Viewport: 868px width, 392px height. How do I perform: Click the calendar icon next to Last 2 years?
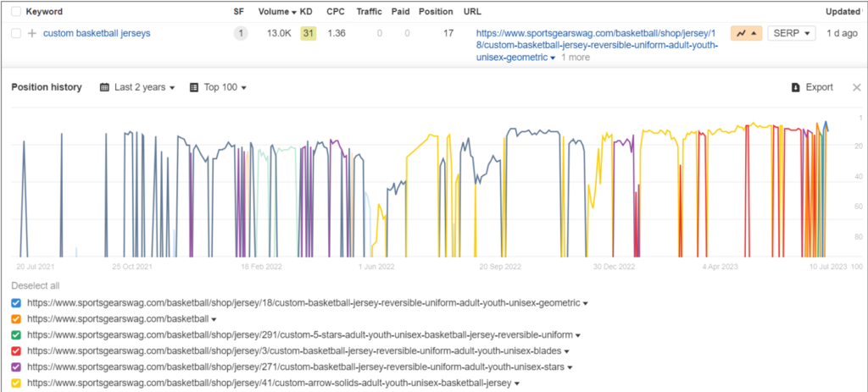[x=104, y=87]
